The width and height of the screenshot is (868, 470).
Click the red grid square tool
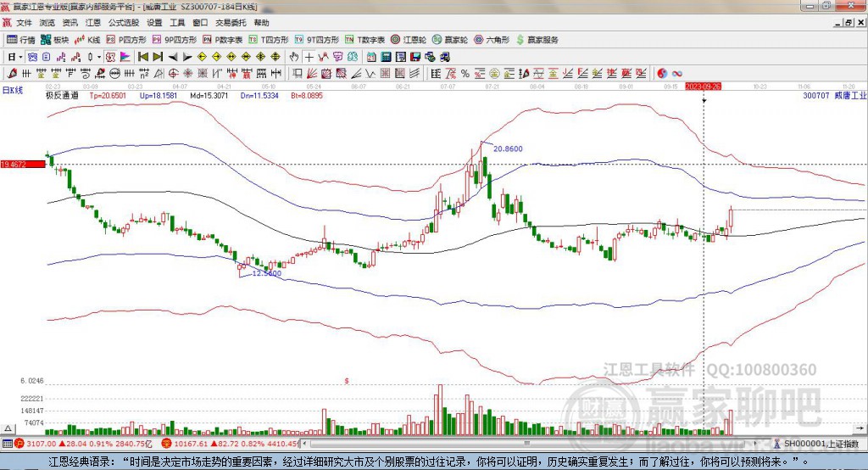[x=384, y=73]
